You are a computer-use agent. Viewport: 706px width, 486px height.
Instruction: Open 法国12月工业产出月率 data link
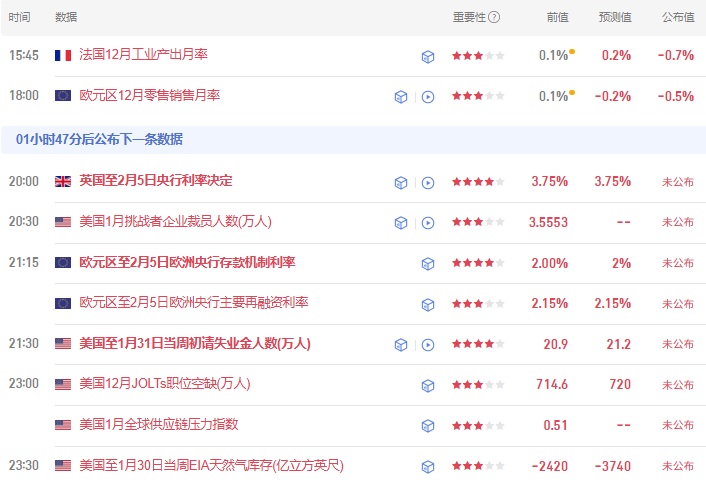[x=143, y=55]
